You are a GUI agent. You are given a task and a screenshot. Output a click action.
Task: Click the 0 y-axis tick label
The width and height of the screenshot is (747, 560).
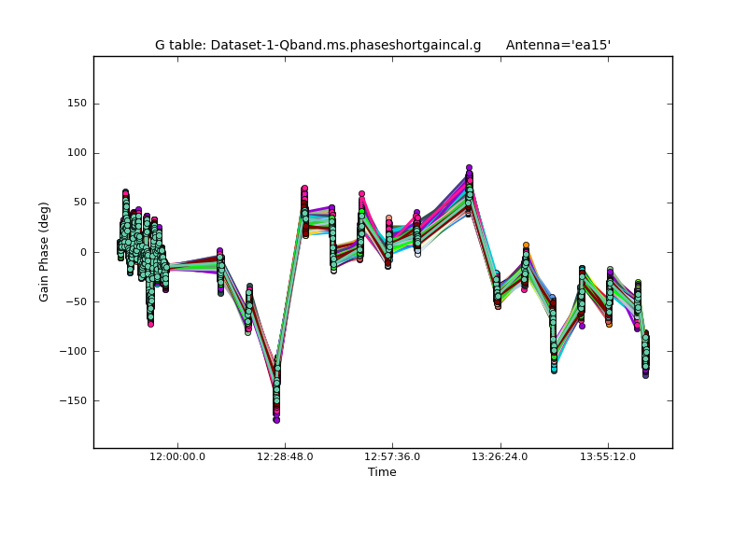click(x=83, y=252)
